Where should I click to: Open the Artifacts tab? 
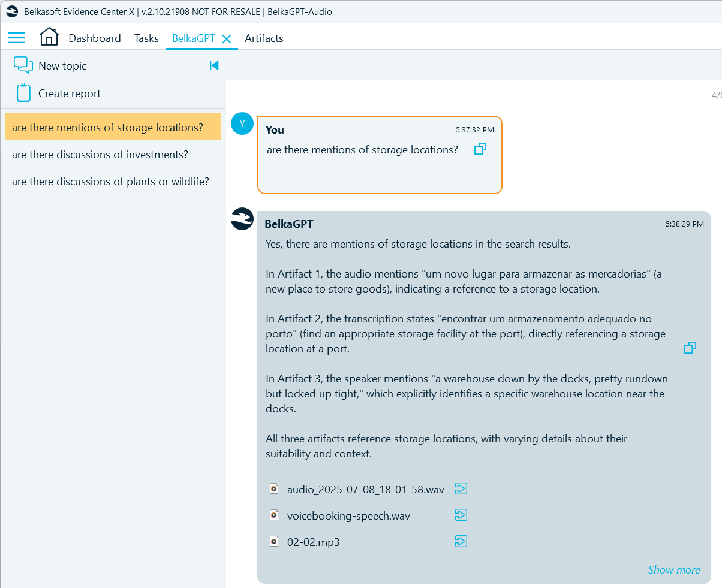tap(264, 38)
